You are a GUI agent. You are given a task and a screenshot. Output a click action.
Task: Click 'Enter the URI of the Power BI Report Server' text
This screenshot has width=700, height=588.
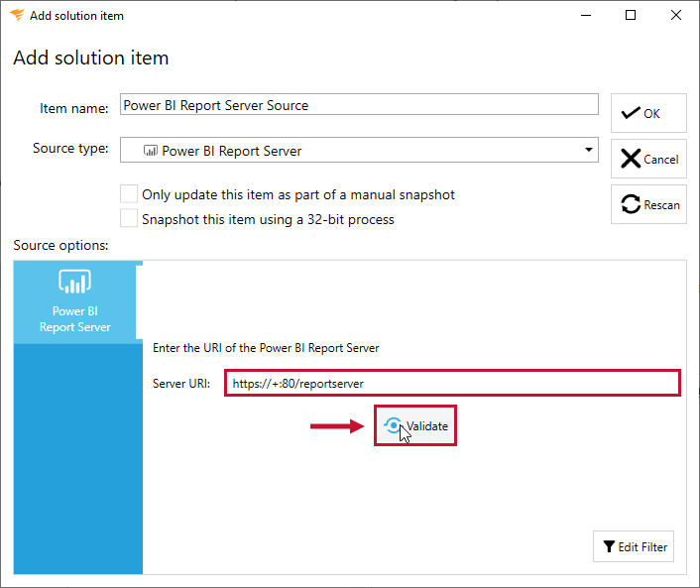click(x=266, y=348)
